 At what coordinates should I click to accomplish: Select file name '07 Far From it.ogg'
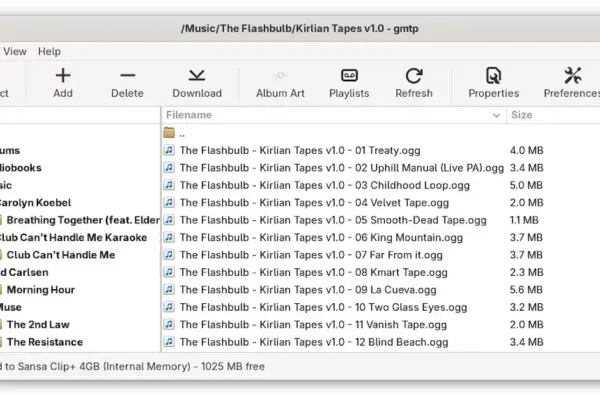311,255
